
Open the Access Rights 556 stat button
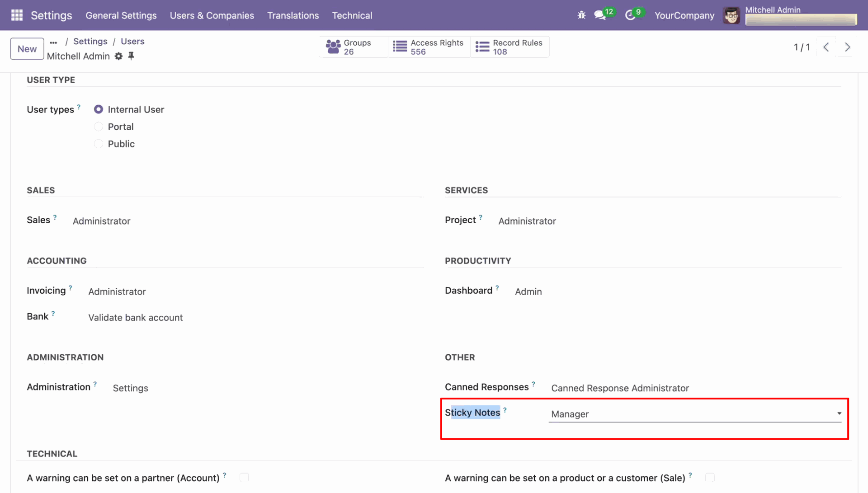pos(429,47)
